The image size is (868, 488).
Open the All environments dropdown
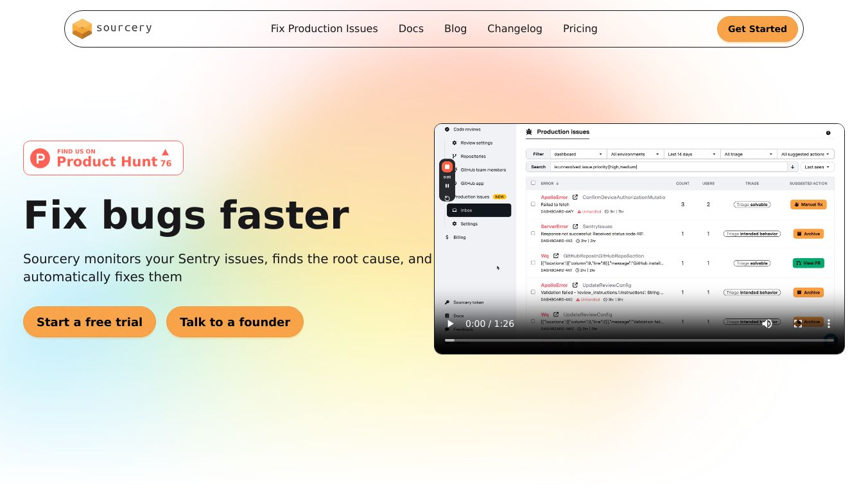636,154
